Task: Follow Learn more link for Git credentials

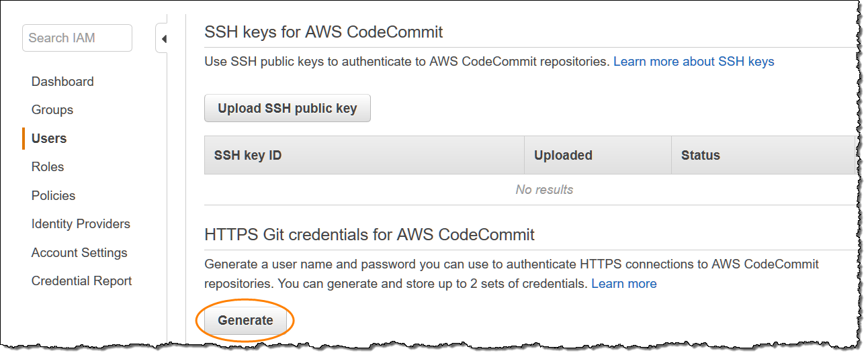Action: coord(624,283)
